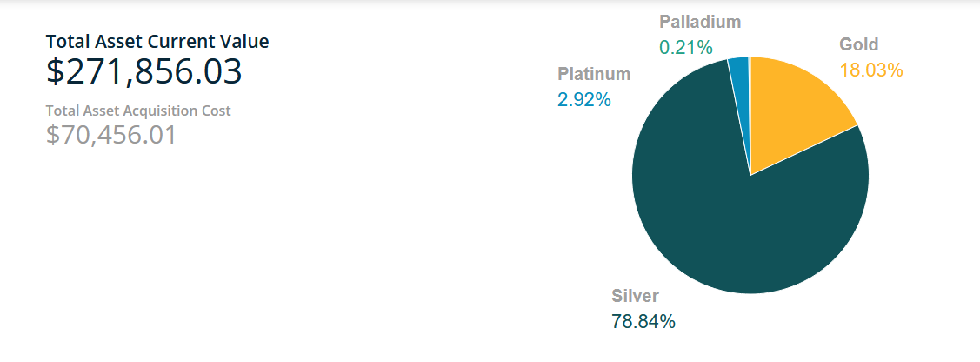The height and width of the screenshot is (362, 980).
Task: Click the center of the pie chart
Action: [750, 175]
